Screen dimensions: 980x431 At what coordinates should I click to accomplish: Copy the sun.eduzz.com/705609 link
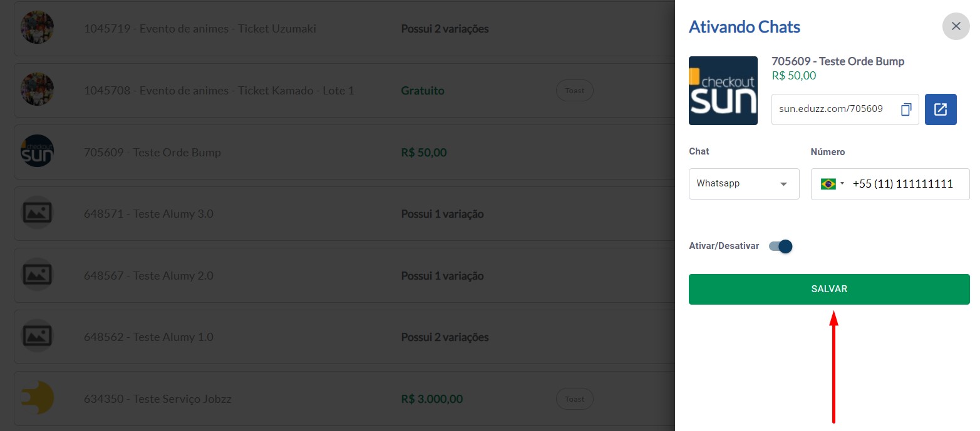(x=905, y=109)
